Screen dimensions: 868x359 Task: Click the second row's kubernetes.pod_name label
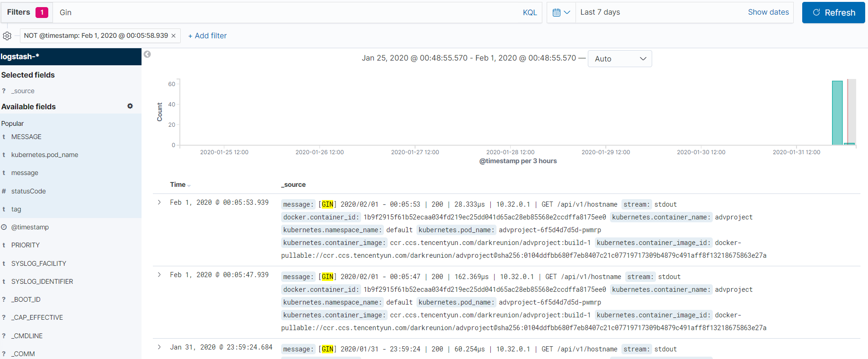[456, 302]
